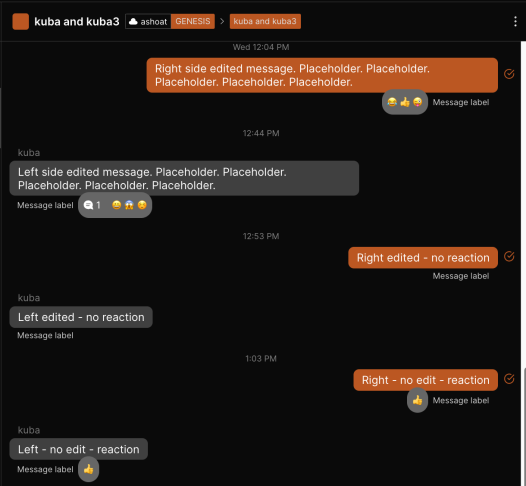526x486 pixels.
Task: Click 'Message label' under 'Left edited - no reaction'
Action: pos(45,335)
